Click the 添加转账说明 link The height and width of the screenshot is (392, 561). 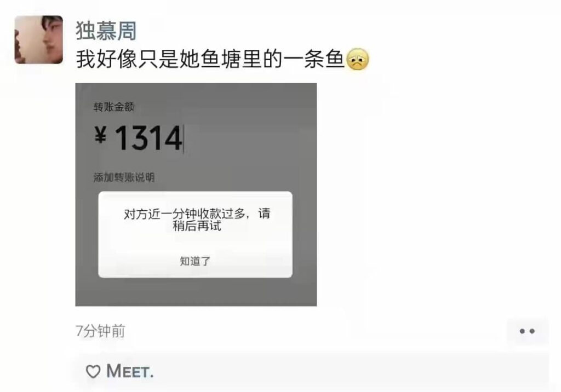124,177
